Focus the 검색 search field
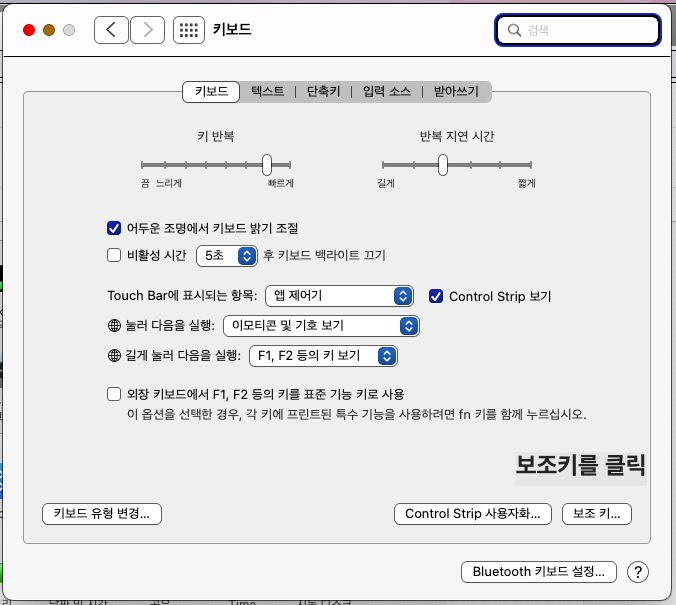Image resolution: width=676 pixels, height=605 pixels. pos(578,30)
